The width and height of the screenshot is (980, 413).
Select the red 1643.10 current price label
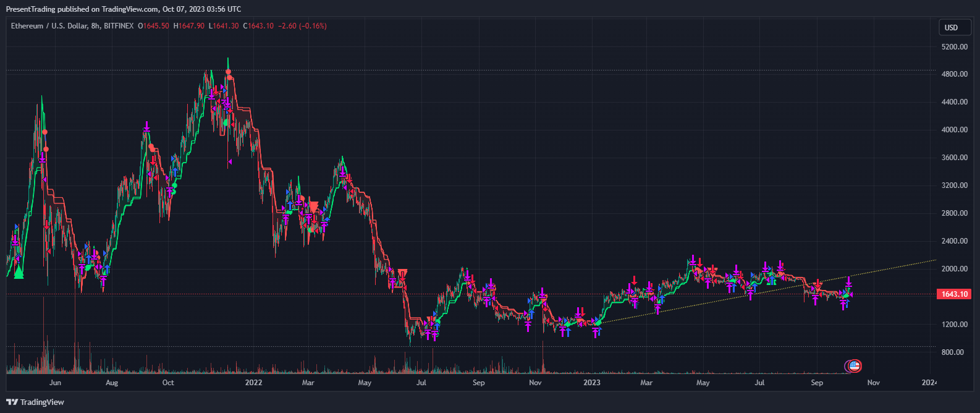point(955,294)
